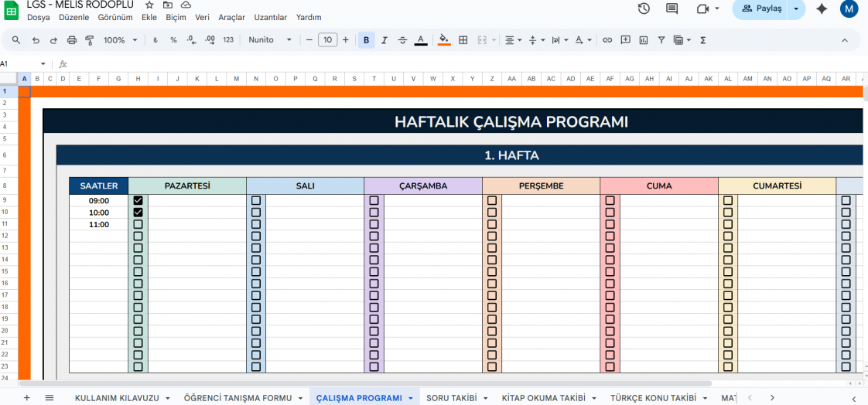Open the Nunito font dropdown

(270, 40)
